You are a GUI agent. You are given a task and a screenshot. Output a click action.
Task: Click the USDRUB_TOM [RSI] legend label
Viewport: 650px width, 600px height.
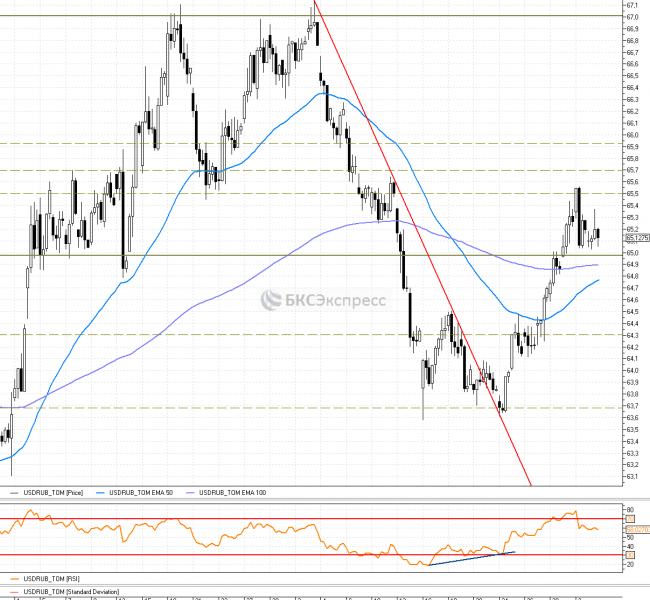click(x=50, y=578)
